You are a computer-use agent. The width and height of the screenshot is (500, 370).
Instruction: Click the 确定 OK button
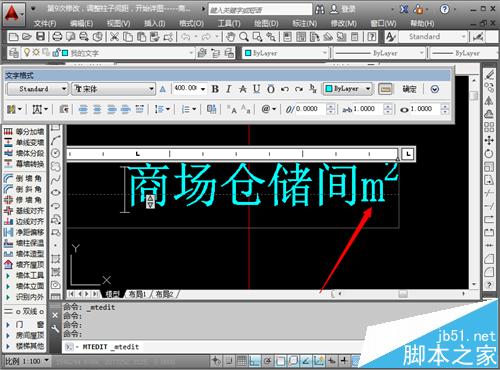[x=409, y=89]
